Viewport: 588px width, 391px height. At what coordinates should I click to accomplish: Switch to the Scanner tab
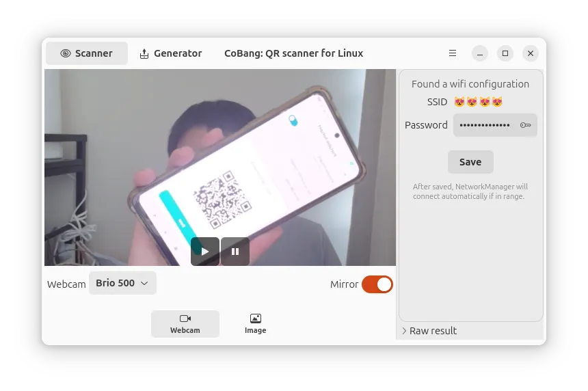click(87, 53)
